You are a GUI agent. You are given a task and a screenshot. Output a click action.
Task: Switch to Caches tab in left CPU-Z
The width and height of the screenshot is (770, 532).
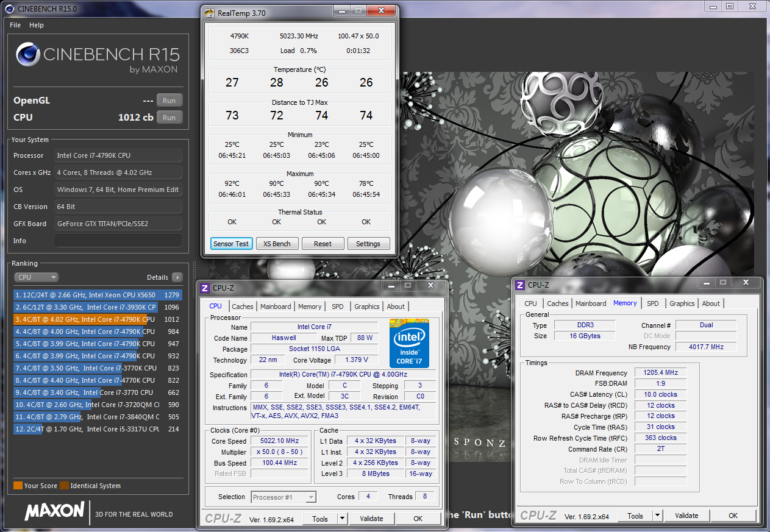(242, 307)
